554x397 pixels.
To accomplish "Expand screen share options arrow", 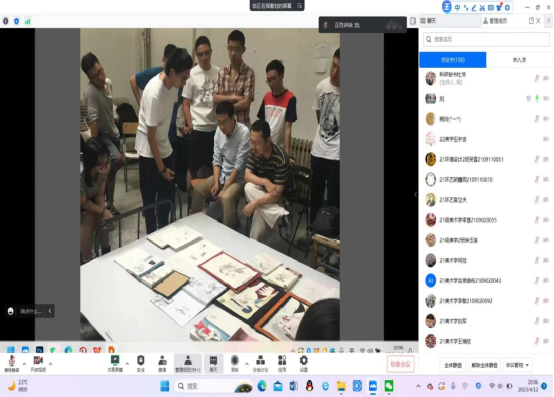I will 127,363.
